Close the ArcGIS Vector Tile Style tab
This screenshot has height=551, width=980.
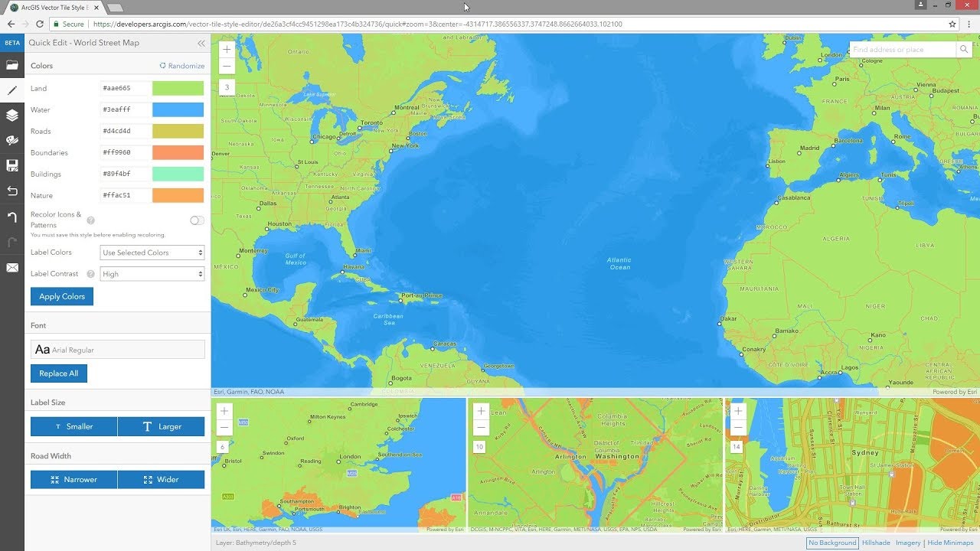click(x=96, y=8)
